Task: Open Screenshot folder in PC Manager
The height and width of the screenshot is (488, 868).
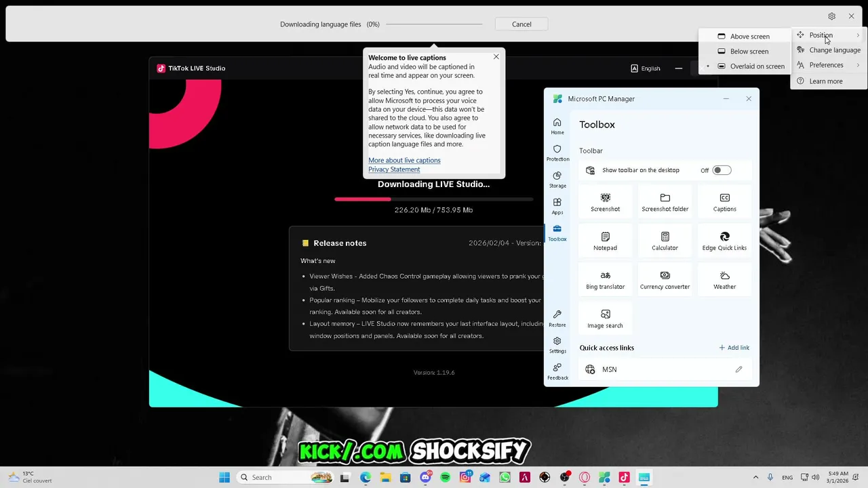Action: [x=665, y=202]
